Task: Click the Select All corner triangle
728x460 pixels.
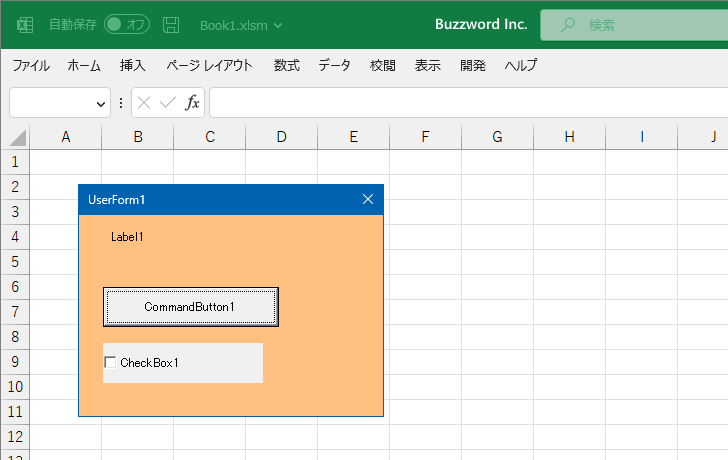Action: (x=16, y=137)
